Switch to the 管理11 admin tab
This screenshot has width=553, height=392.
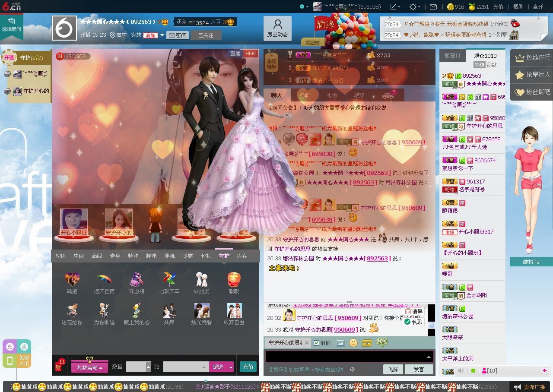[453, 56]
